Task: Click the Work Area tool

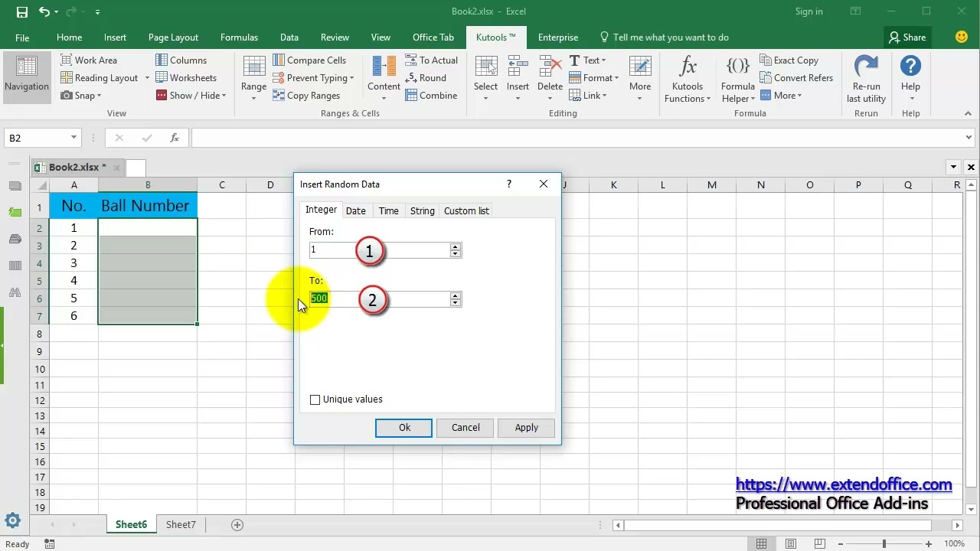Action: [89, 60]
